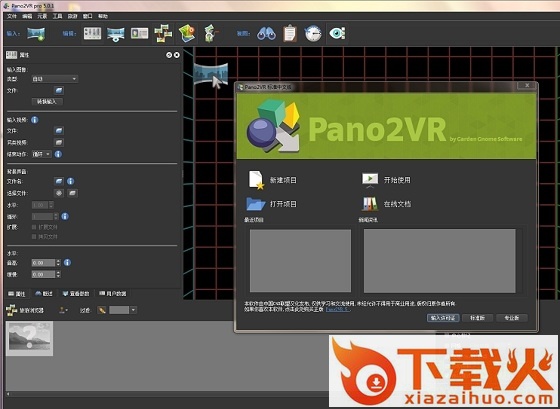Select the placeholder panorama thumbnail in Tour Browser
Viewport: 560px width, 409px height.
pos(29,338)
